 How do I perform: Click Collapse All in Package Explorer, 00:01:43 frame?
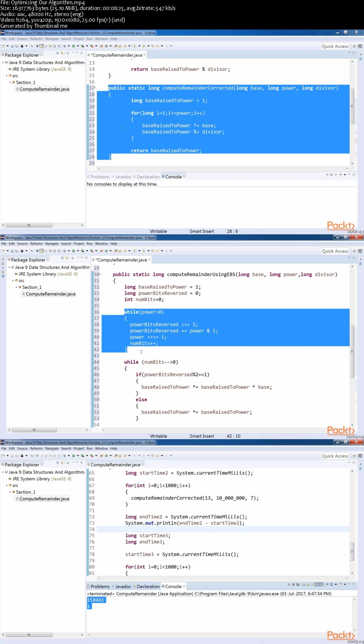pos(58,53)
